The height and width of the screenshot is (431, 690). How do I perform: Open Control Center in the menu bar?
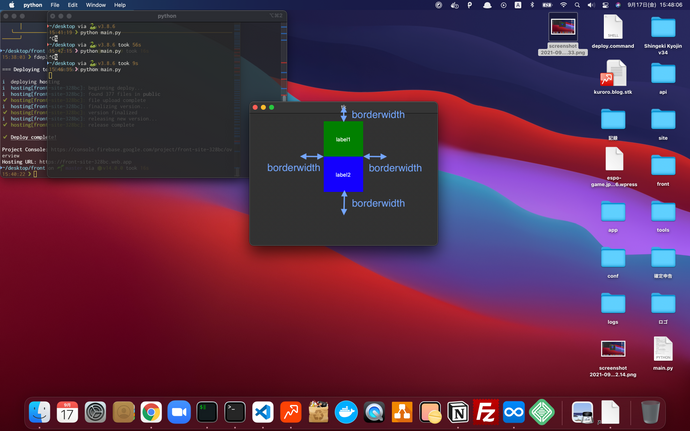click(603, 5)
